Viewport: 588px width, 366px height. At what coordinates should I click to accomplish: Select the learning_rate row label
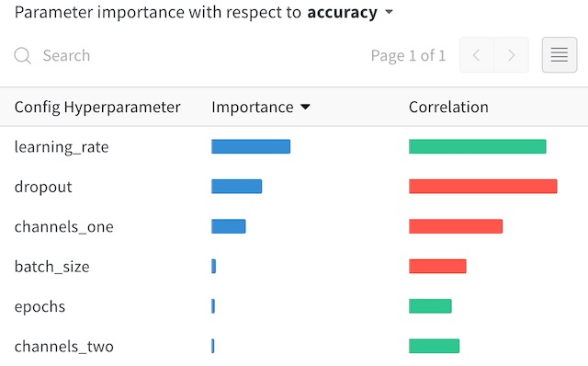pyautogui.click(x=62, y=147)
